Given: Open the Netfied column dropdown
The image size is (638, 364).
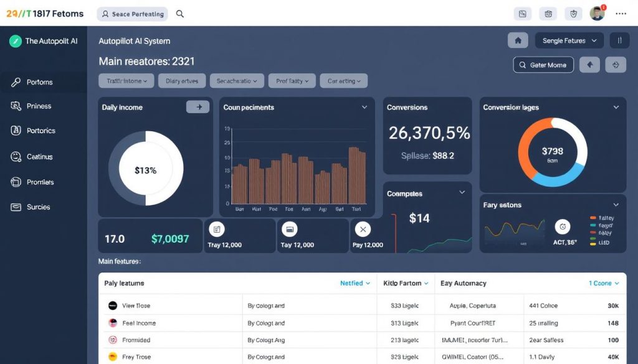Looking at the screenshot, I should [x=355, y=283].
